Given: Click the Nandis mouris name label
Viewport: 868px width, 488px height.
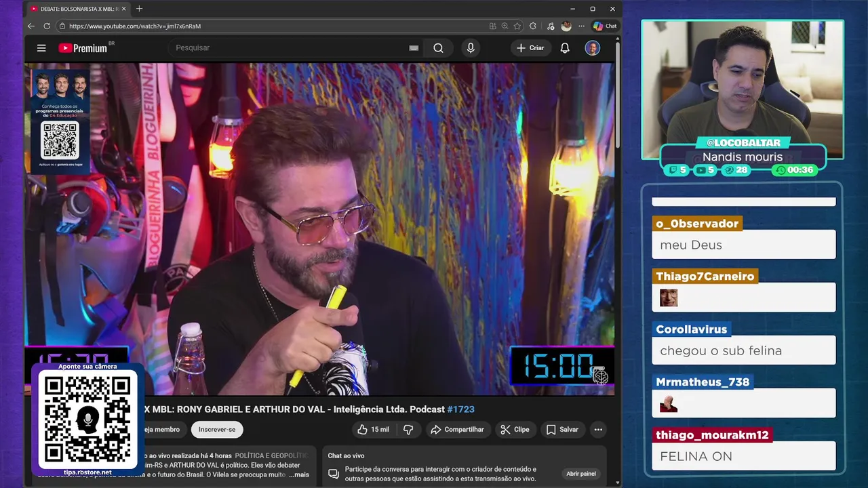Looking at the screenshot, I should click(x=743, y=157).
